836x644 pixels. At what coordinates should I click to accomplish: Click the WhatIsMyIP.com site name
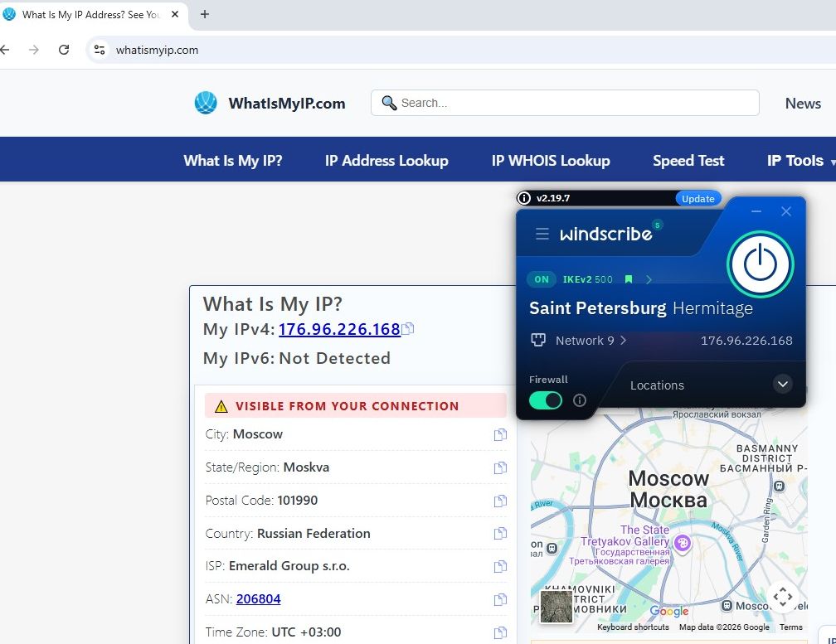click(x=287, y=104)
